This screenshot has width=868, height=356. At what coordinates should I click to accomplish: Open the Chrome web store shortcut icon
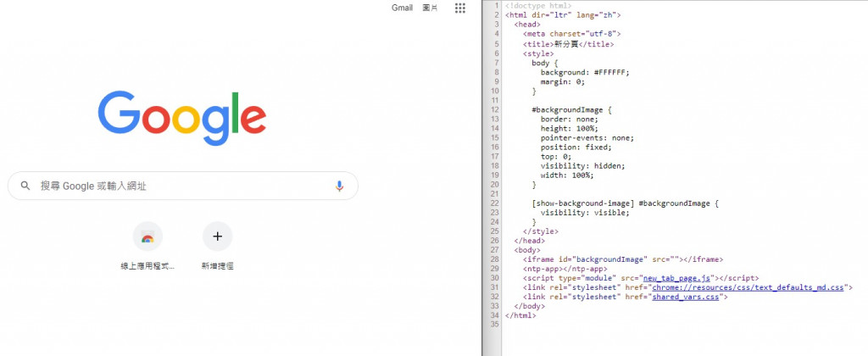[x=147, y=236]
